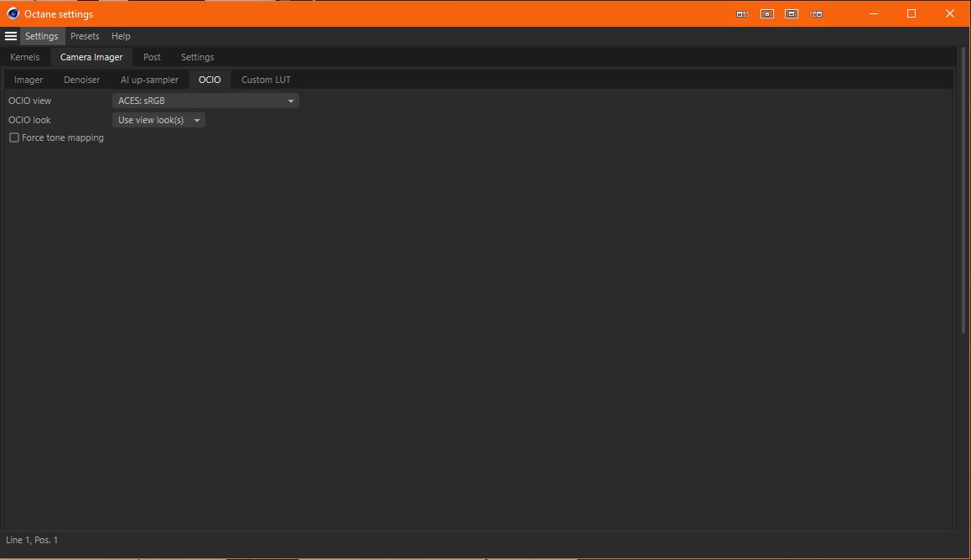
Task: Minimize the Octane settings window
Action: (874, 13)
